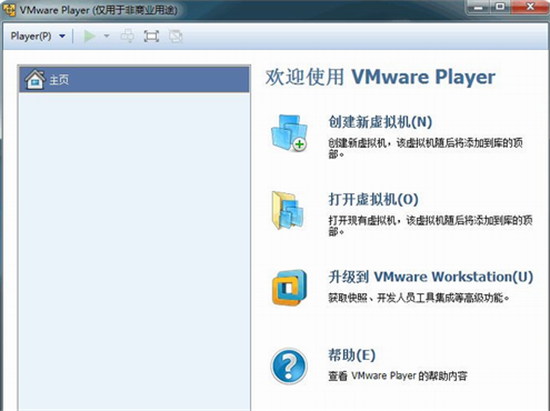The image size is (550, 411).
Task: Select the 主页 home item in library
Action: click(134, 79)
